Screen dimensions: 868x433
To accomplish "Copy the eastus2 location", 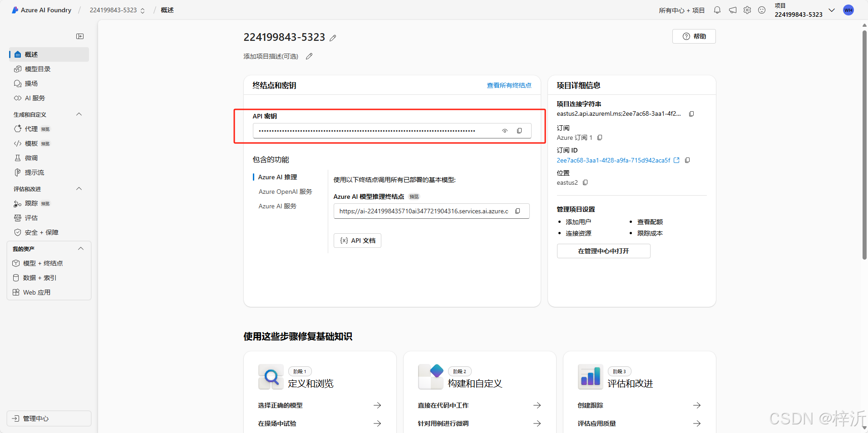I will [x=585, y=182].
